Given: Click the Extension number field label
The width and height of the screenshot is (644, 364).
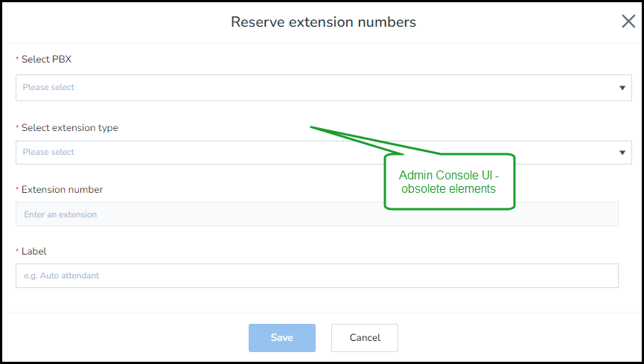Looking at the screenshot, I should pos(62,189).
